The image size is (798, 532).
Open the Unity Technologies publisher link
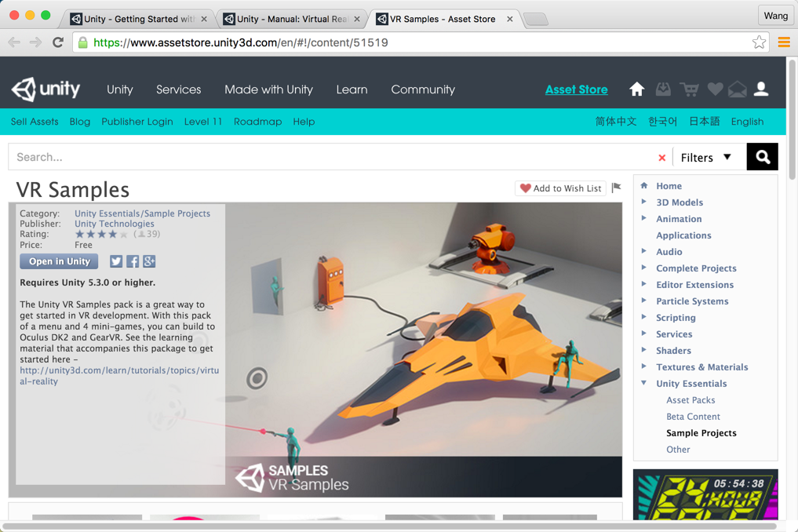pyautogui.click(x=114, y=223)
